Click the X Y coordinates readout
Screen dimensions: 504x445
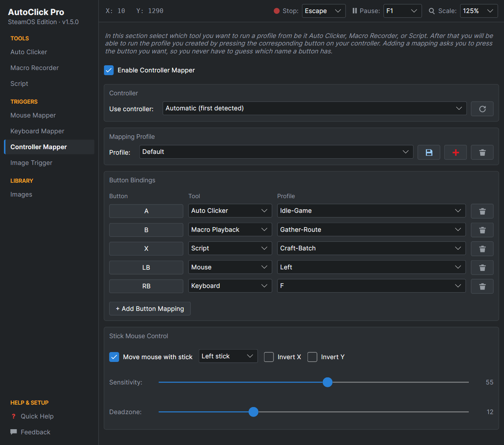(134, 11)
